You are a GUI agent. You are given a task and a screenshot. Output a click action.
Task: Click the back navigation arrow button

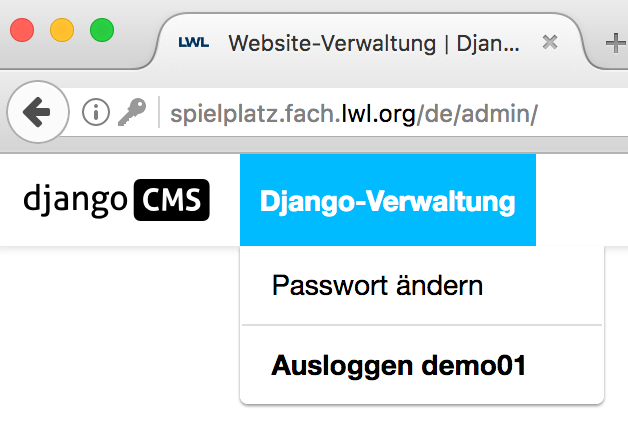click(x=36, y=113)
